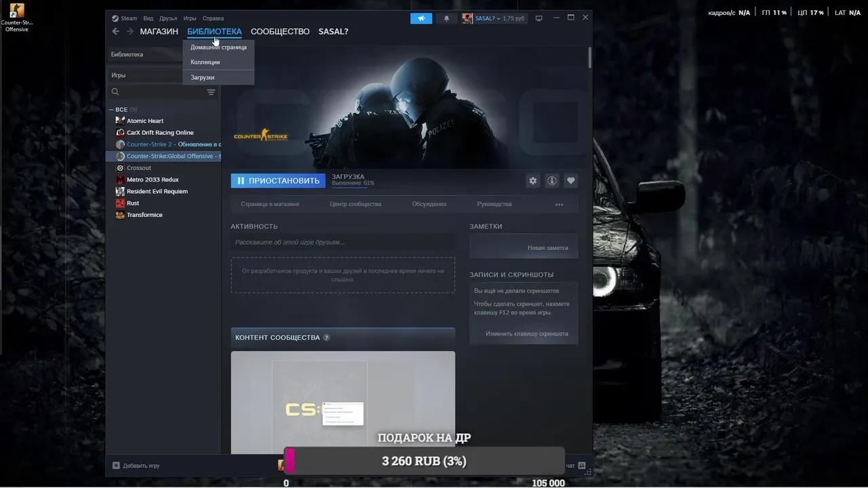
Task: Pause download with ПРИОСТАНОВИТЬ button
Action: point(278,181)
